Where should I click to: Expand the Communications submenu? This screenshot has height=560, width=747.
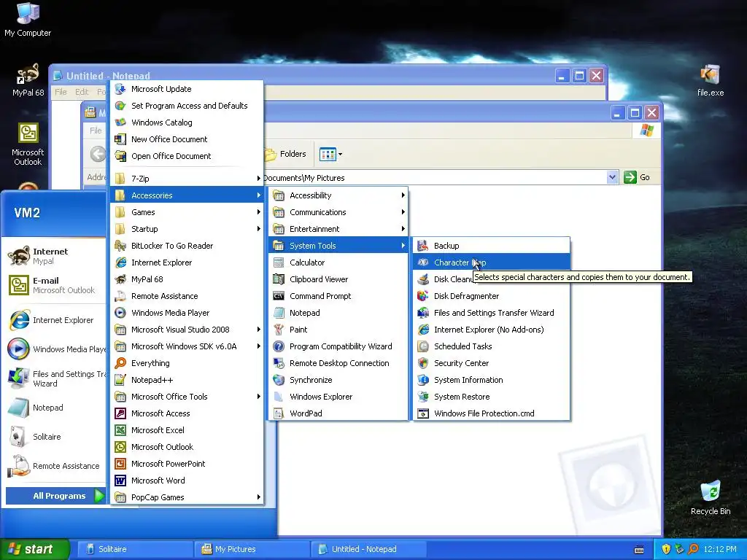(x=338, y=212)
